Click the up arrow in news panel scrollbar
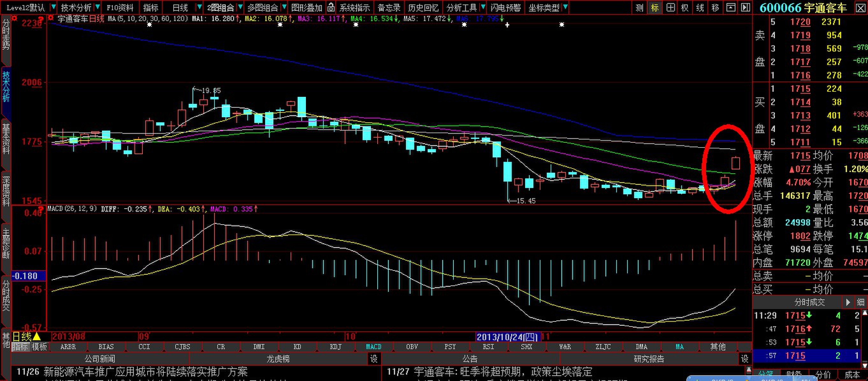This screenshot has height=381, width=868. pos(749,370)
